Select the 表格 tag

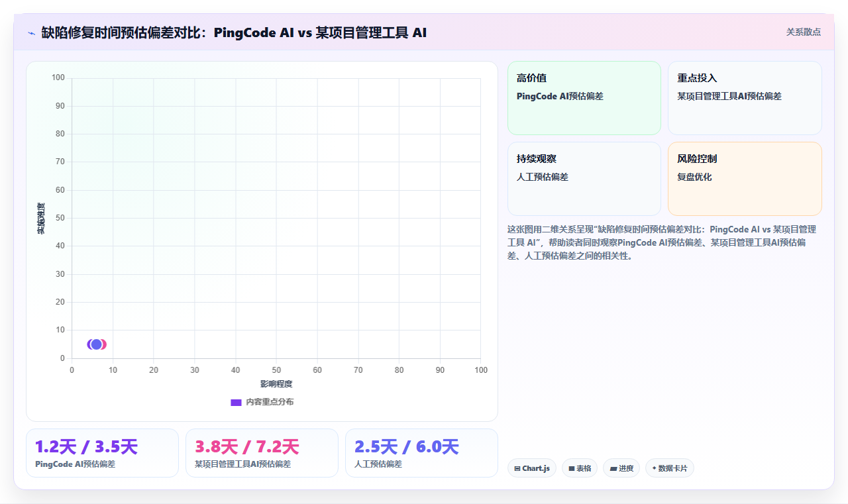580,468
